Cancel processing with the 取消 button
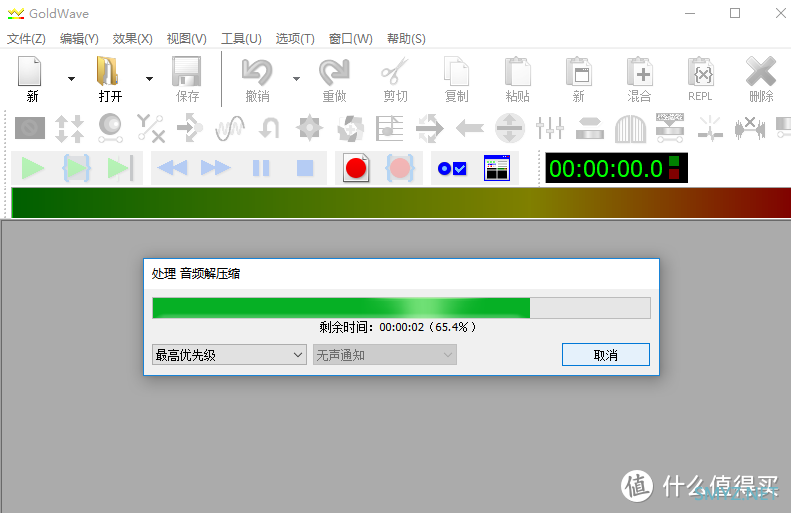 (606, 355)
